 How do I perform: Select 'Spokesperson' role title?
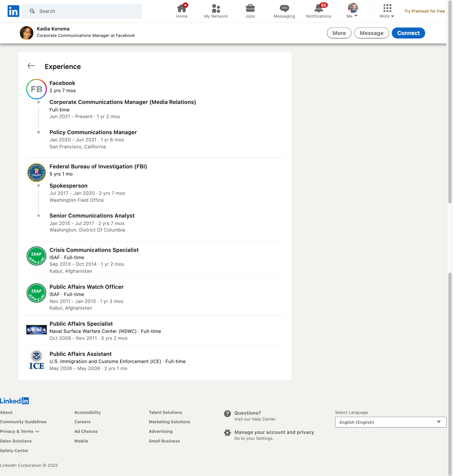68,186
